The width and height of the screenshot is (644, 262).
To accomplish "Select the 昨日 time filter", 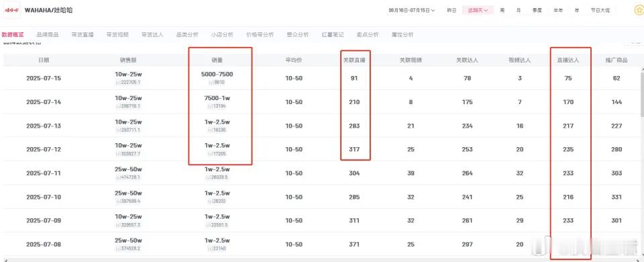I will pos(451,10).
